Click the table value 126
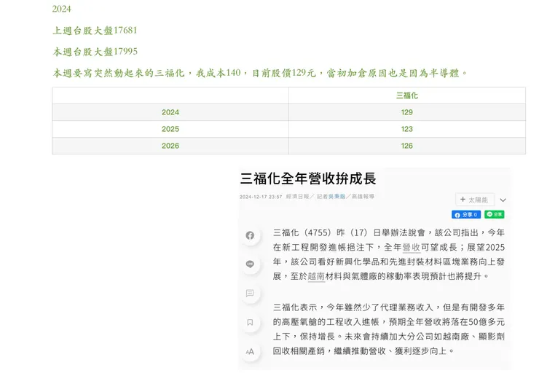The width and height of the screenshot is (539, 392). click(x=407, y=146)
